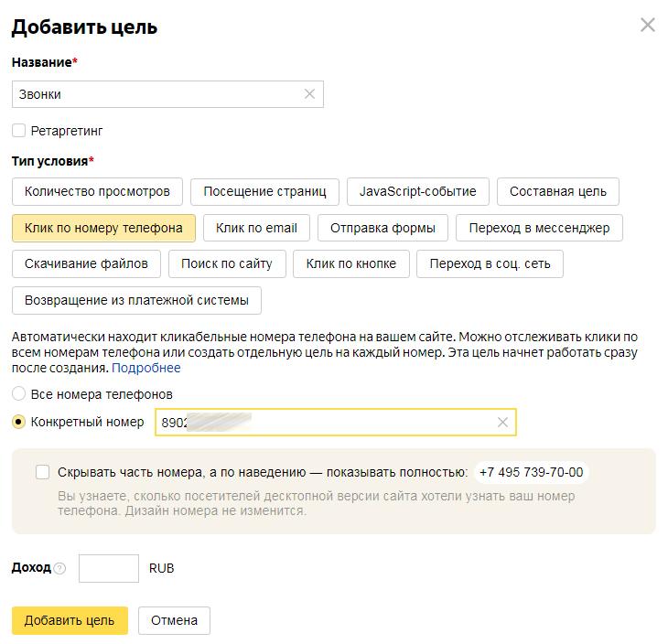Select Переход в мессенджер condition
668x644 pixels.
(539, 228)
